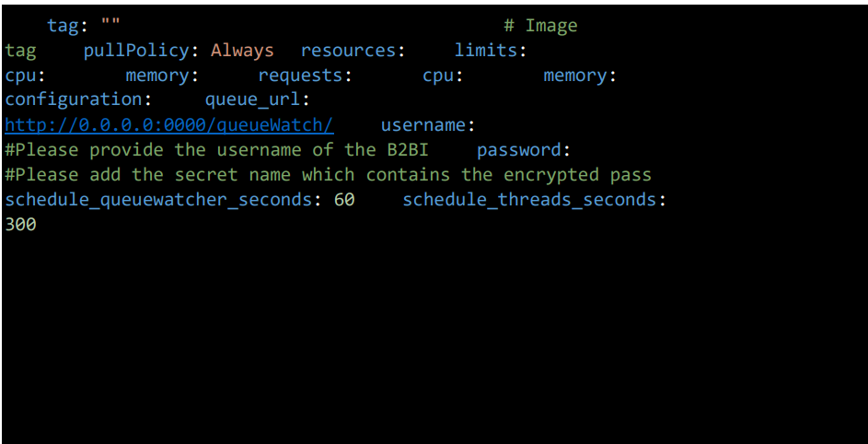Click the requests key

(301, 76)
